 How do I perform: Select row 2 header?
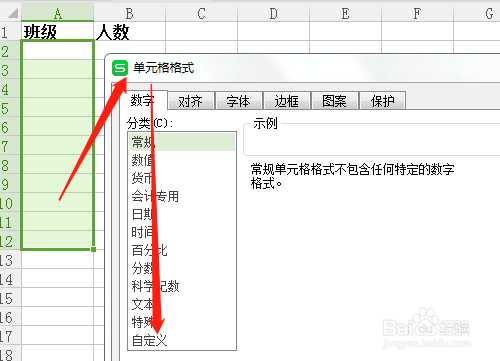coord(11,51)
